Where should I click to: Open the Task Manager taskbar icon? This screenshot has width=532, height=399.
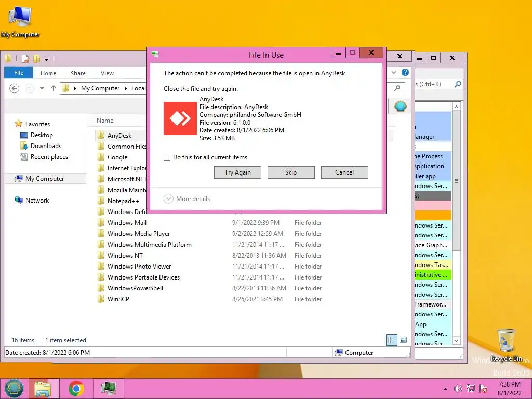pyautogui.click(x=109, y=389)
